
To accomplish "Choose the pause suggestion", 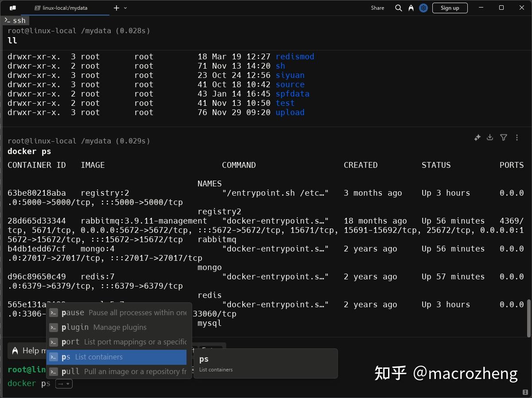I will coord(117,313).
